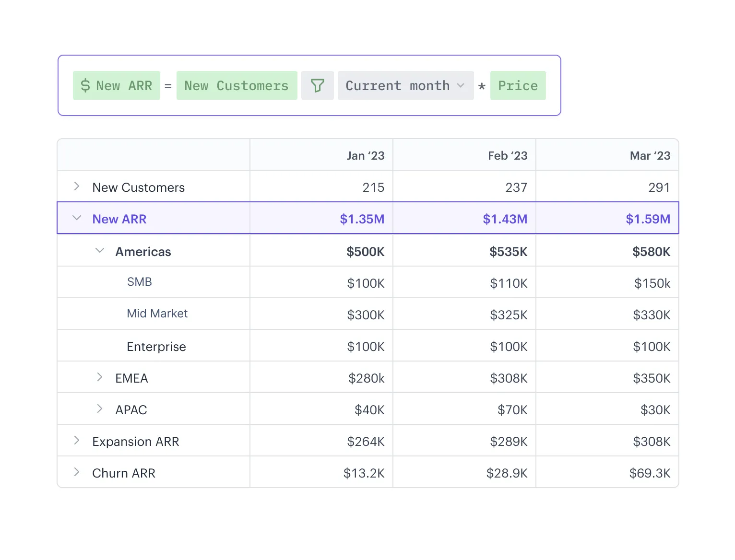735x560 pixels.
Task: Click the chevron next to Expansion ARR
Action: pyautogui.click(x=76, y=441)
